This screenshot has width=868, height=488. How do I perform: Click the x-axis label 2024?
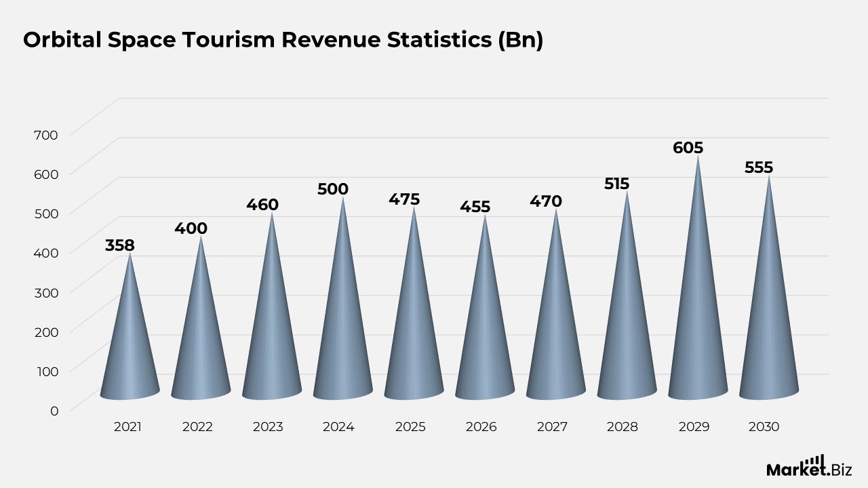[338, 427]
